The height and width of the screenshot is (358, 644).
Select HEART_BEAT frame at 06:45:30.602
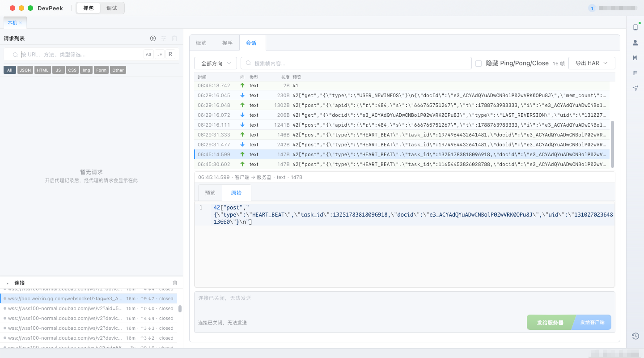click(402, 164)
